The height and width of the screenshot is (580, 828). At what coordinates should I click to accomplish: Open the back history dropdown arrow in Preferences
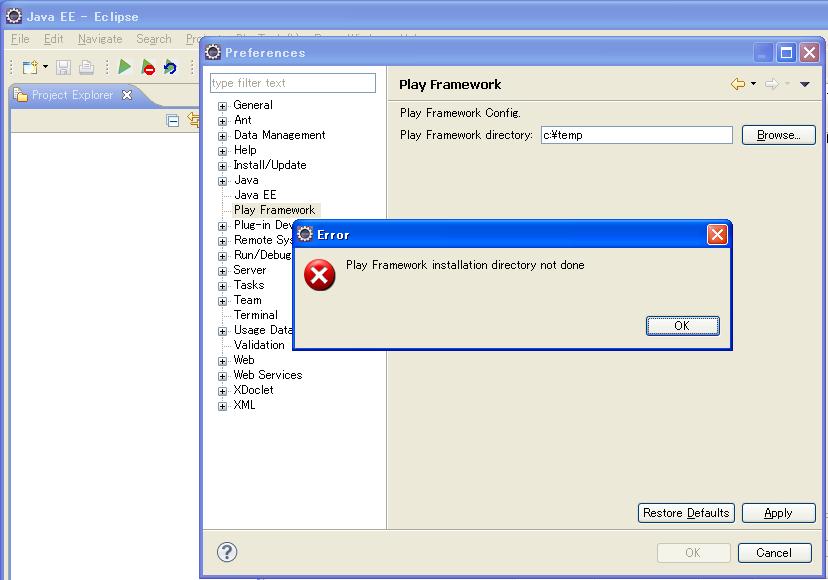754,83
